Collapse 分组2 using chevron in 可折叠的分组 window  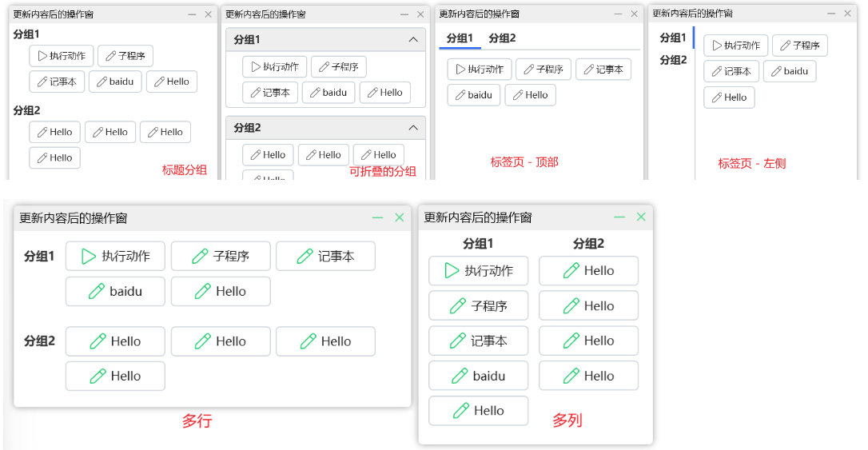[x=413, y=128]
